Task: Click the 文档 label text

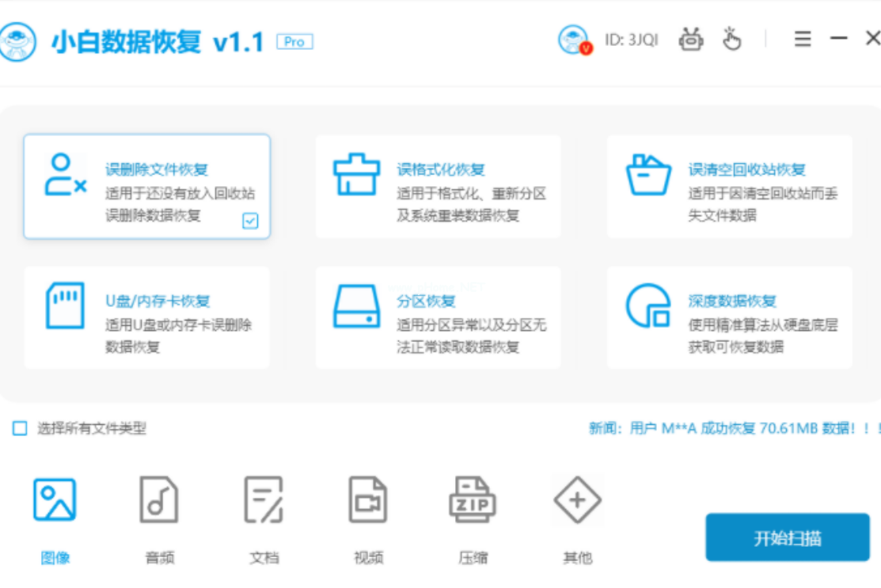Action: point(264,558)
